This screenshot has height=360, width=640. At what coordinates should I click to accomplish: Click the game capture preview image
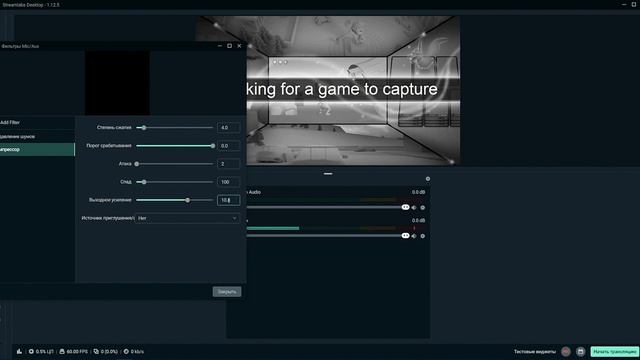click(353, 91)
